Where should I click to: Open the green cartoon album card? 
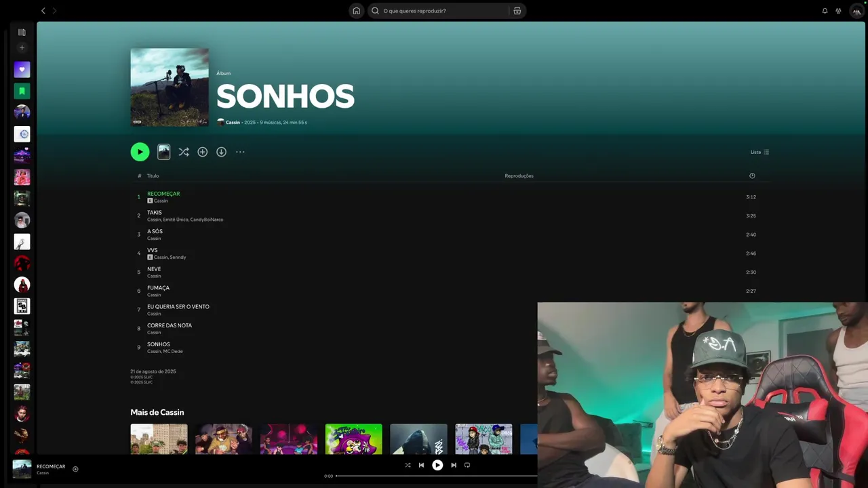[353, 439]
